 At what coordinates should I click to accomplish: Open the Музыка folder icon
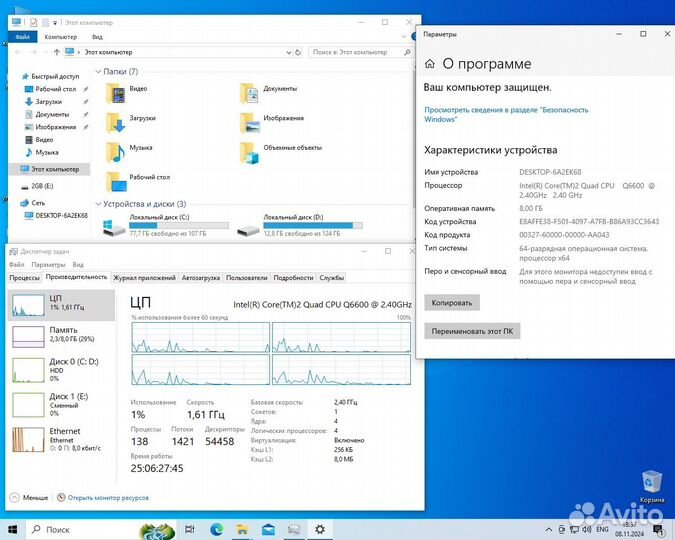click(115, 150)
